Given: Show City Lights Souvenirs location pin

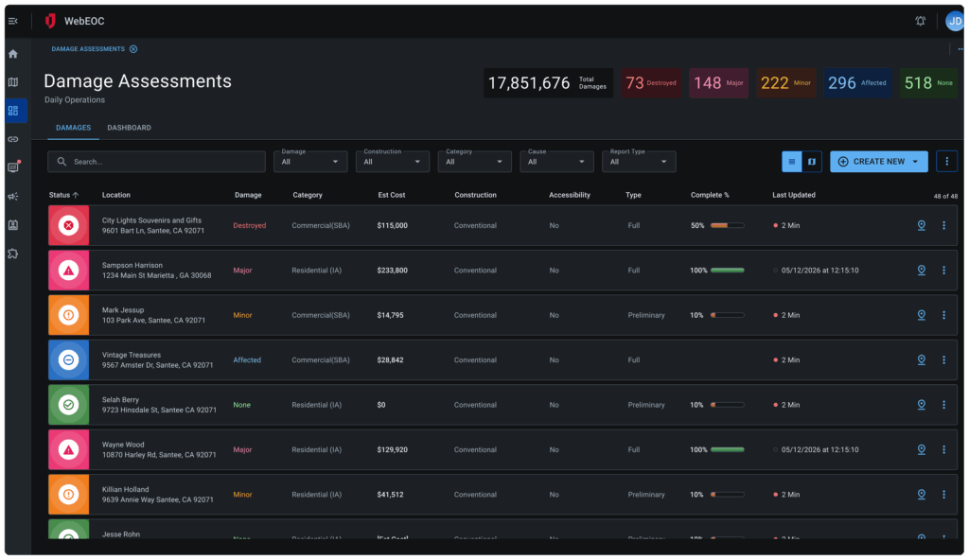Looking at the screenshot, I should click(x=921, y=225).
